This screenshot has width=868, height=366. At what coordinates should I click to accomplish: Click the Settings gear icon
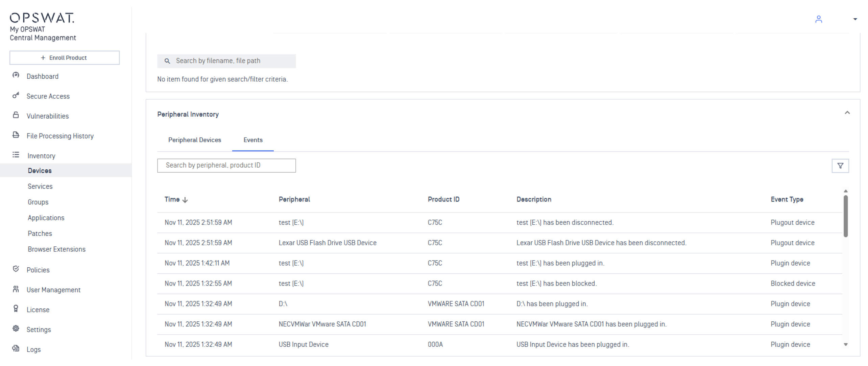coord(16,328)
